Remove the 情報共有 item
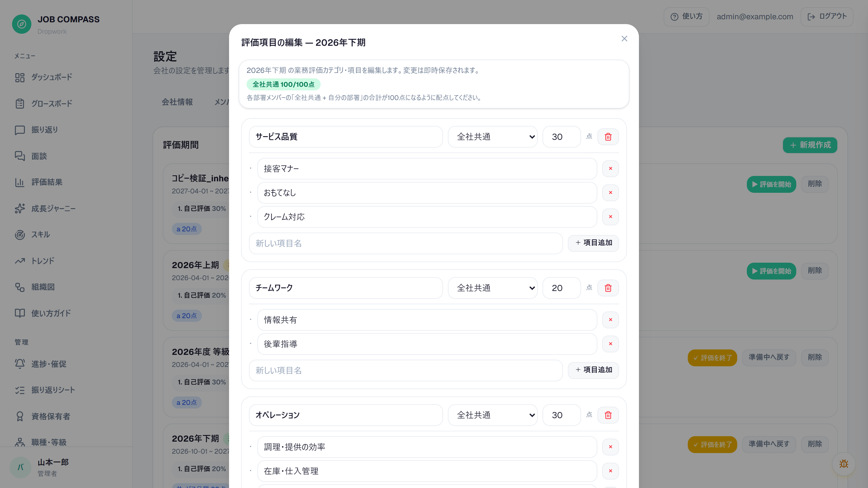The width and height of the screenshot is (868, 488). point(610,320)
